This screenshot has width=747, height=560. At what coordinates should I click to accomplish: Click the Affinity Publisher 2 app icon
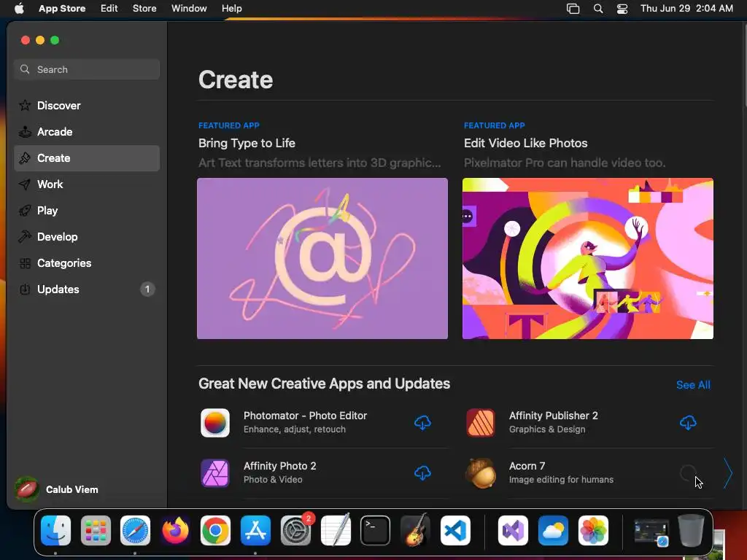[481, 423]
